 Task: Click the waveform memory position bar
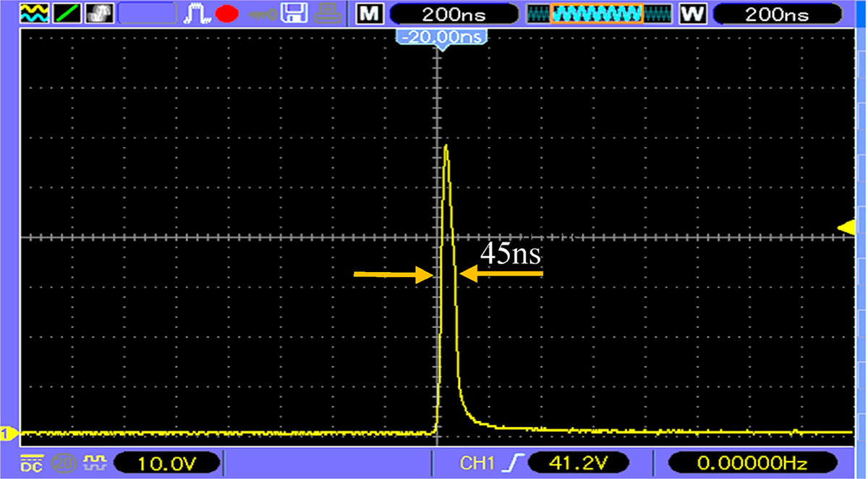(595, 13)
